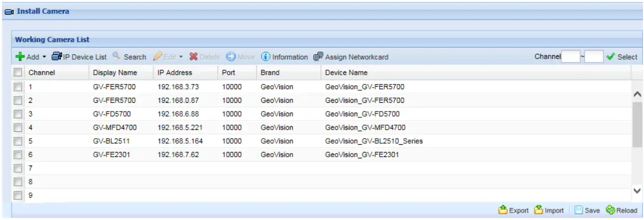Select display name GV-FE2301
644x220 pixels.
click(112, 154)
